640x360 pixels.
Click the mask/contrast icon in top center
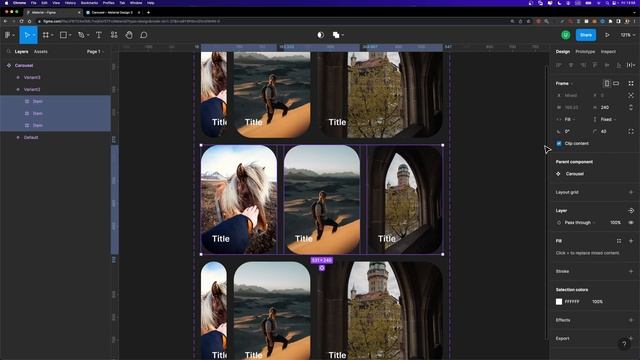point(321,35)
